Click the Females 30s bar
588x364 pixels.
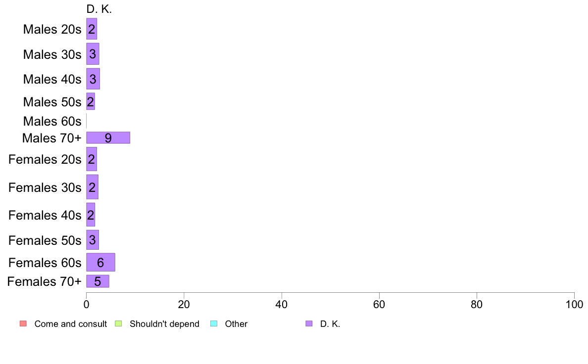pos(92,187)
